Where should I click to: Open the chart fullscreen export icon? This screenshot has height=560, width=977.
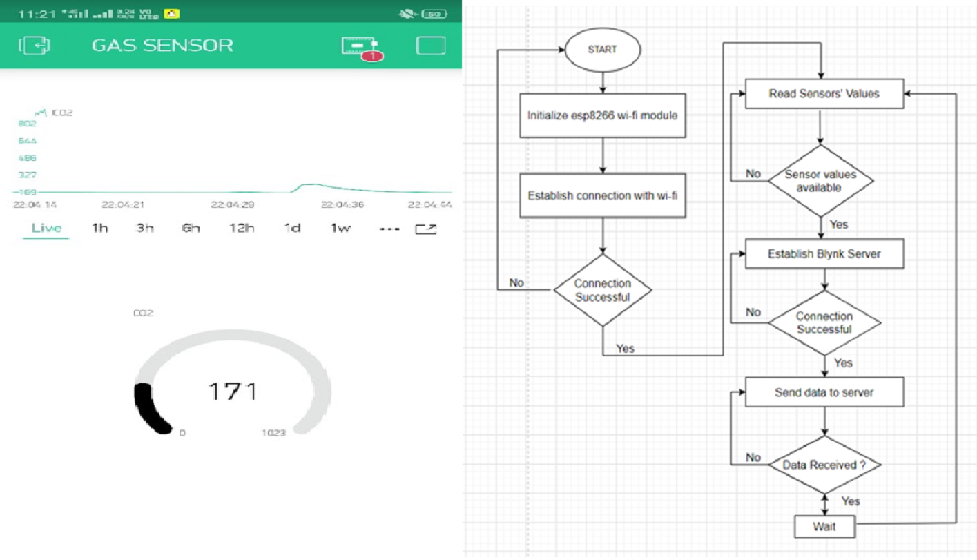point(425,229)
